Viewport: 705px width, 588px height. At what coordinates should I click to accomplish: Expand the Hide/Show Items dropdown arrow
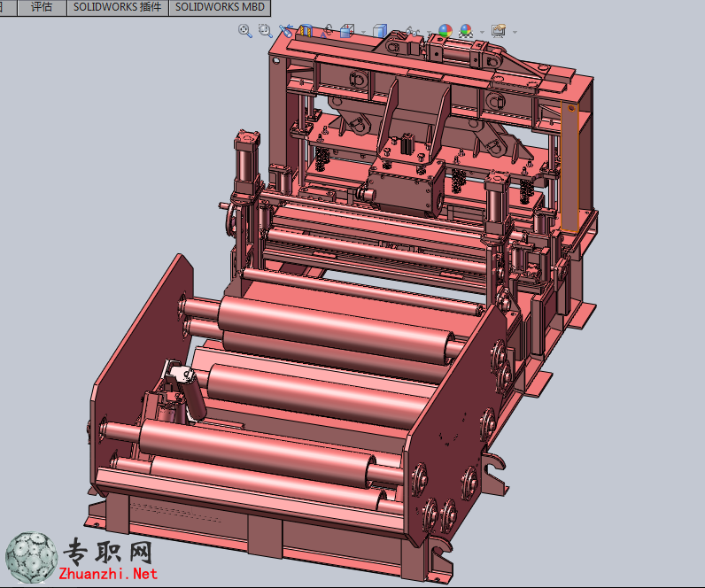tap(429, 33)
